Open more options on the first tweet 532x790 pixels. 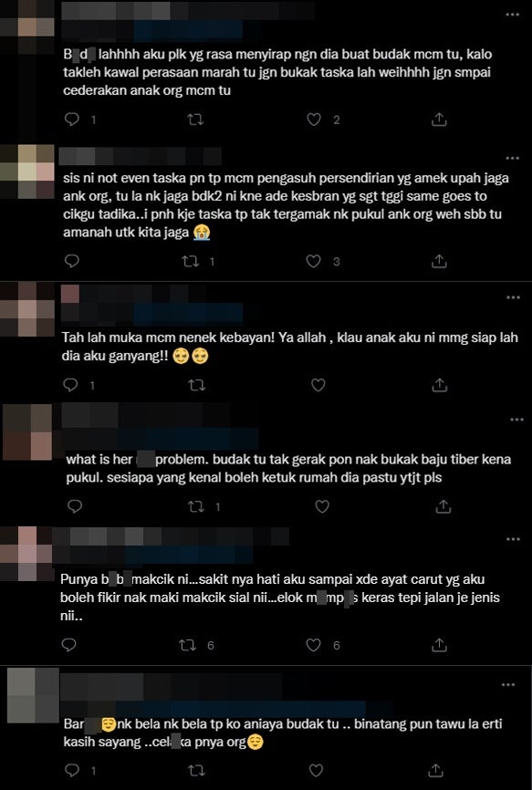[512, 15]
